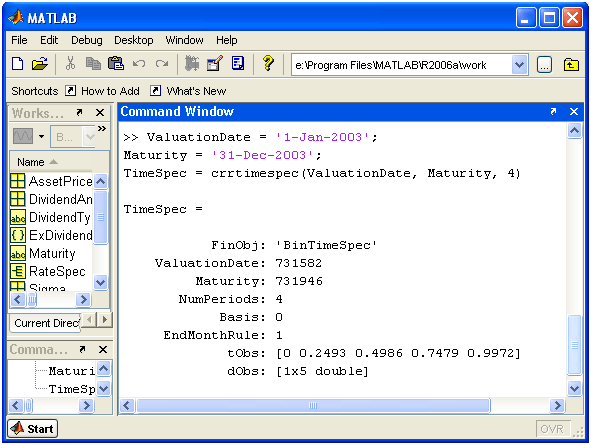Click the How to Add shortcut link
Screen dimensions: 591x445
pyautogui.click(x=110, y=91)
